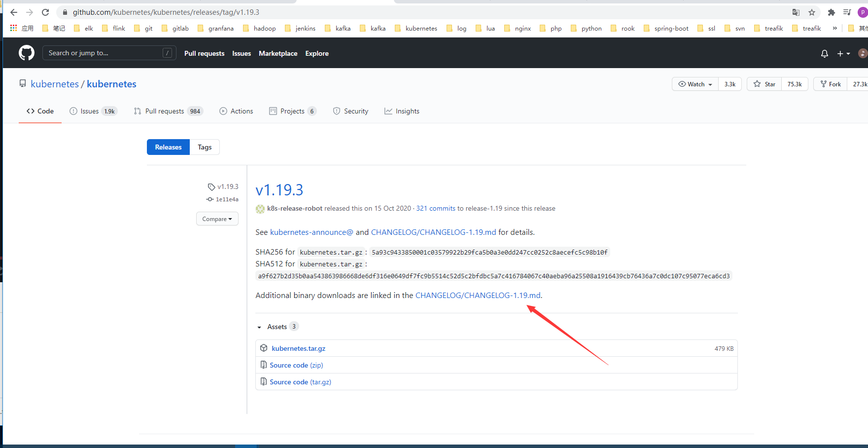Open the Actions tab

236,111
